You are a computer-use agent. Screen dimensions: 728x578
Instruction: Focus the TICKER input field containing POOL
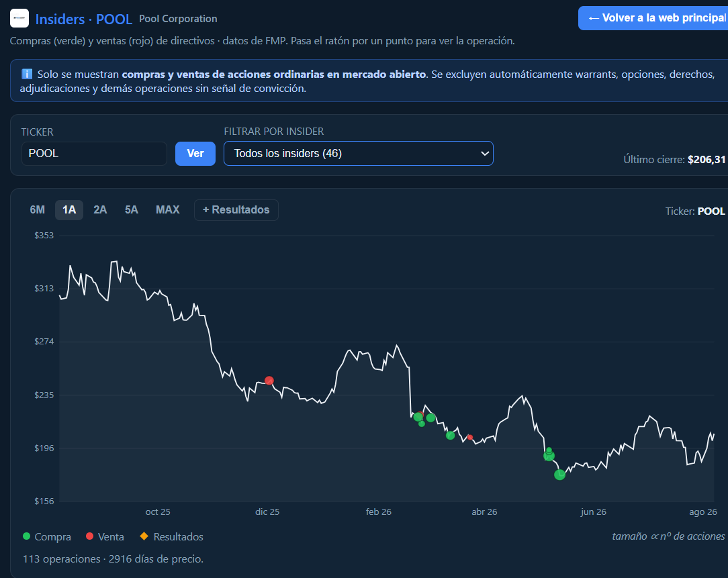coord(94,154)
